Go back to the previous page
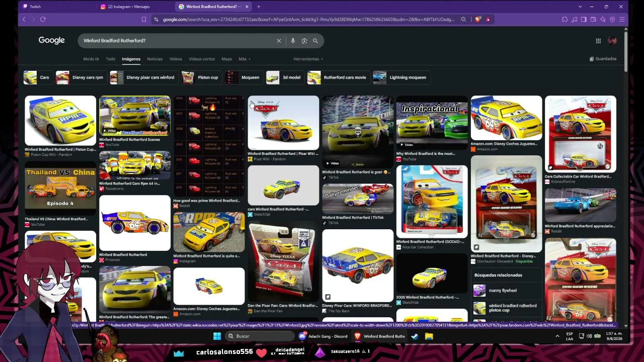The height and width of the screenshot is (362, 644). 24,19
